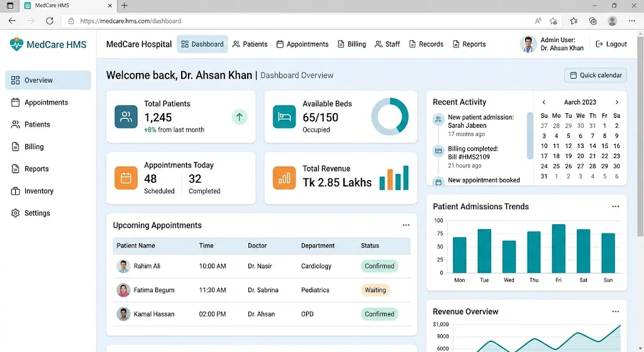Click the Friday bar in admissions chart
The image size is (644, 352).
[558, 248]
